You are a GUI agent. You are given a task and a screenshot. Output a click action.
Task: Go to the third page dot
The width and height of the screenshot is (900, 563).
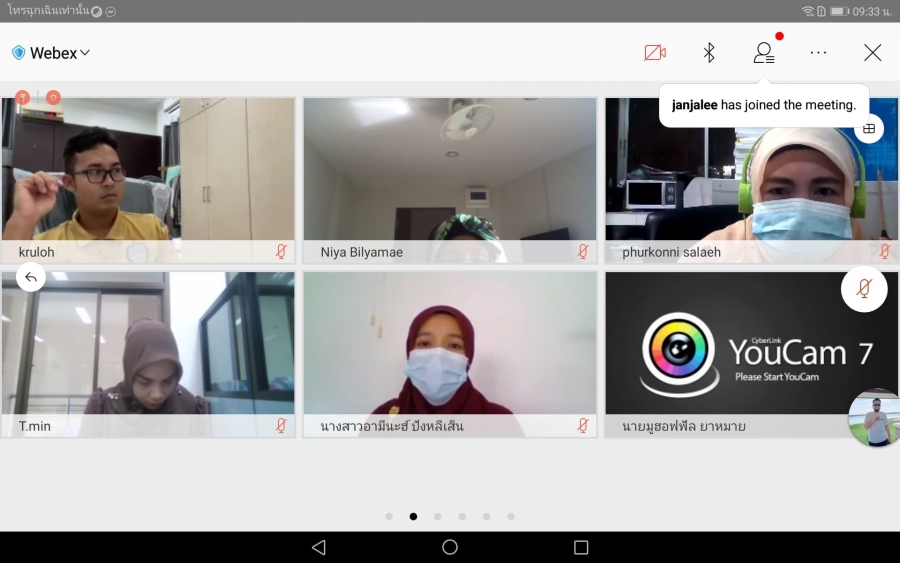438,517
